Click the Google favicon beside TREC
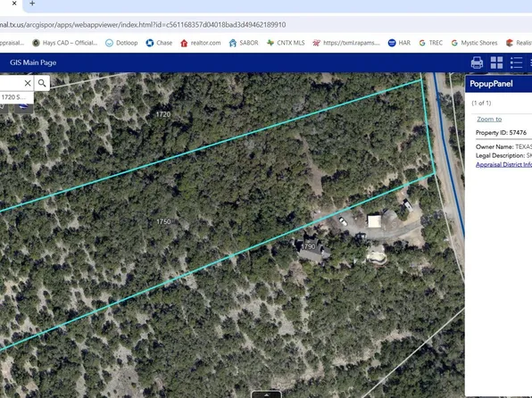The width and height of the screenshot is (532, 398). (x=422, y=43)
